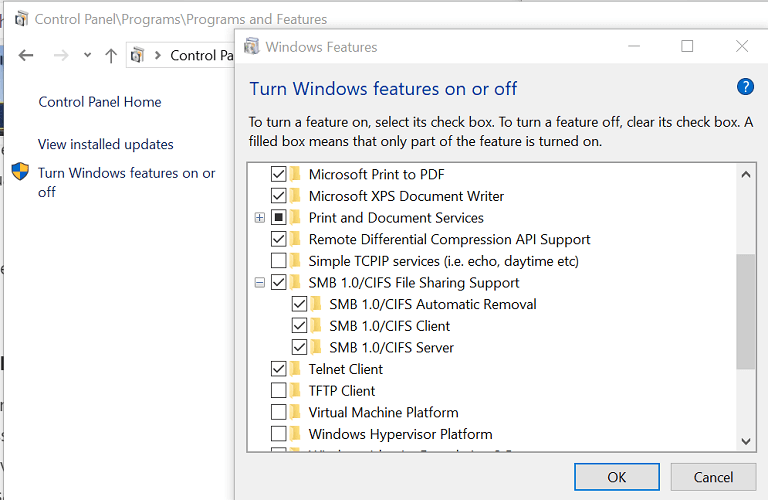The width and height of the screenshot is (768, 500).
Task: Select SMB 1.0/CIFS Server label text
Action: [x=391, y=347]
